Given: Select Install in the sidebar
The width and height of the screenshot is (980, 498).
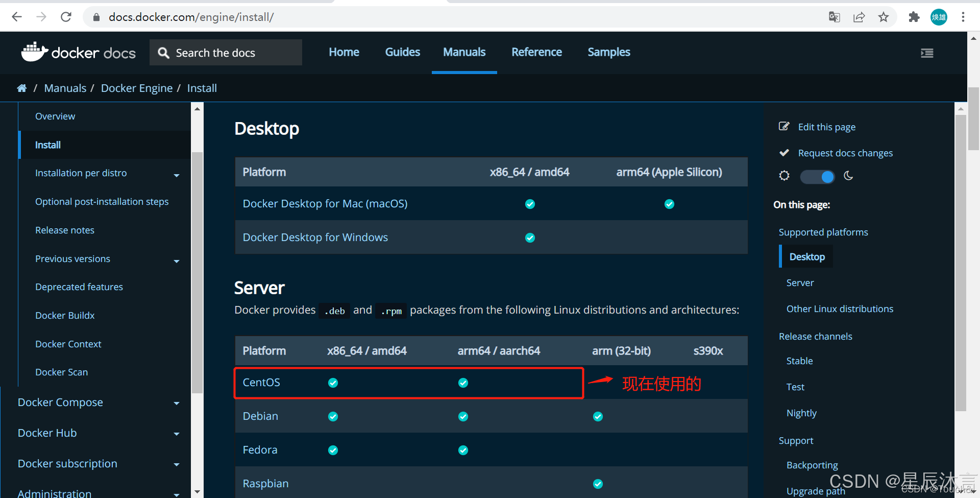Looking at the screenshot, I should tap(48, 145).
